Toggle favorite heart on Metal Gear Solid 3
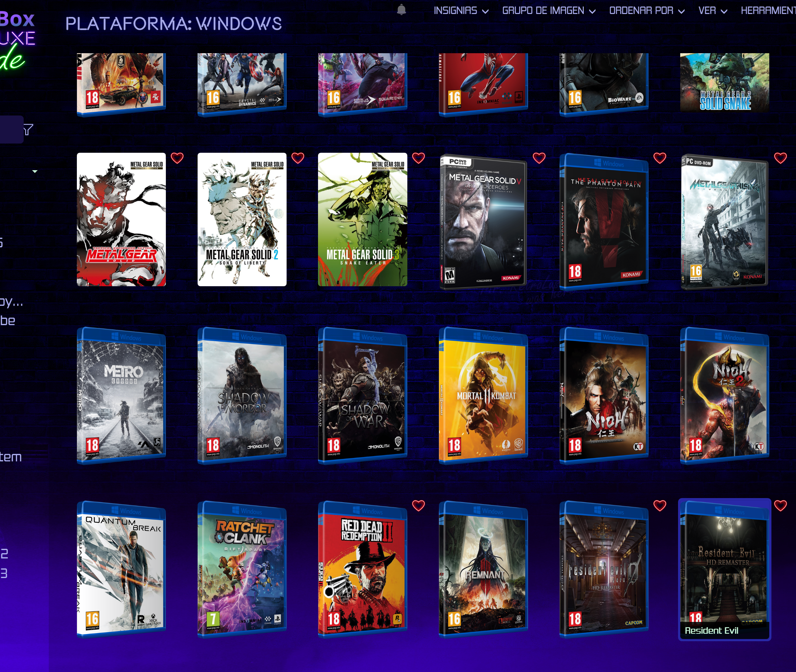The height and width of the screenshot is (672, 796). pyautogui.click(x=419, y=158)
